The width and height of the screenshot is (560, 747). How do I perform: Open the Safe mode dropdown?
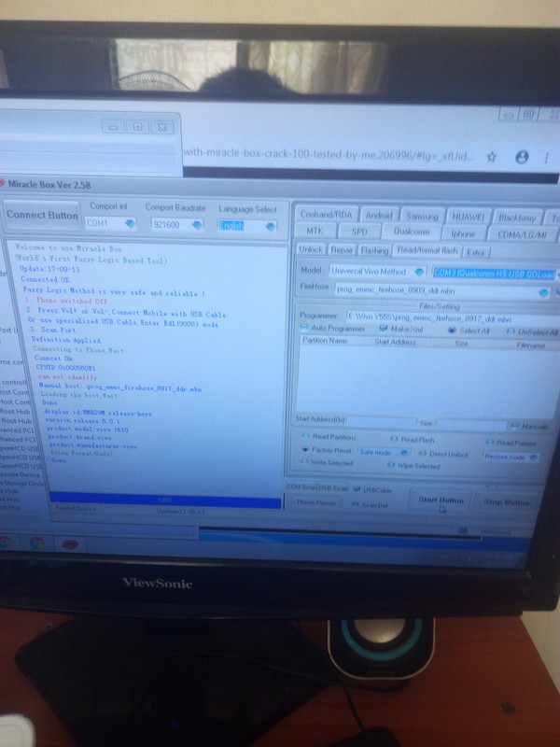pyautogui.click(x=384, y=452)
